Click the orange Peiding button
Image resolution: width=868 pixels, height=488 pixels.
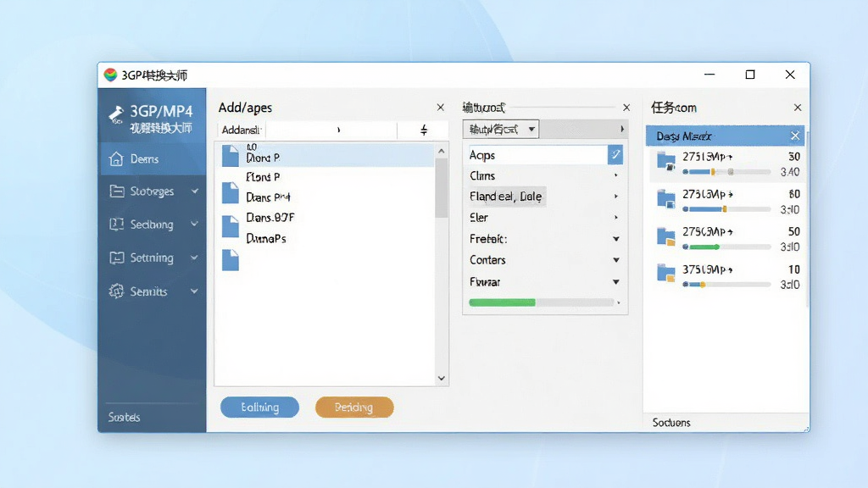(354, 408)
